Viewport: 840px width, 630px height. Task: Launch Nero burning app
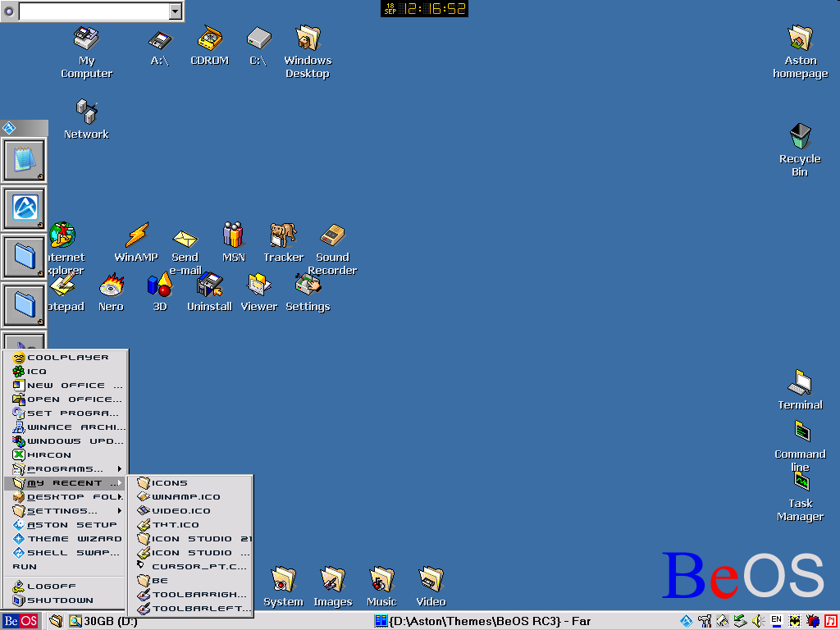point(111,292)
